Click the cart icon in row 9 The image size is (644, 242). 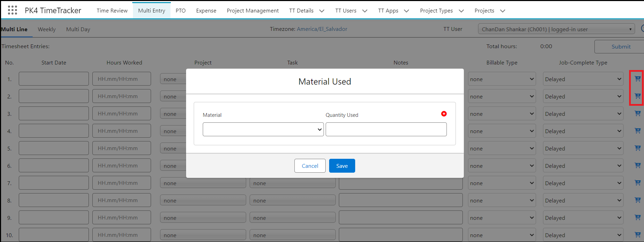637,217
